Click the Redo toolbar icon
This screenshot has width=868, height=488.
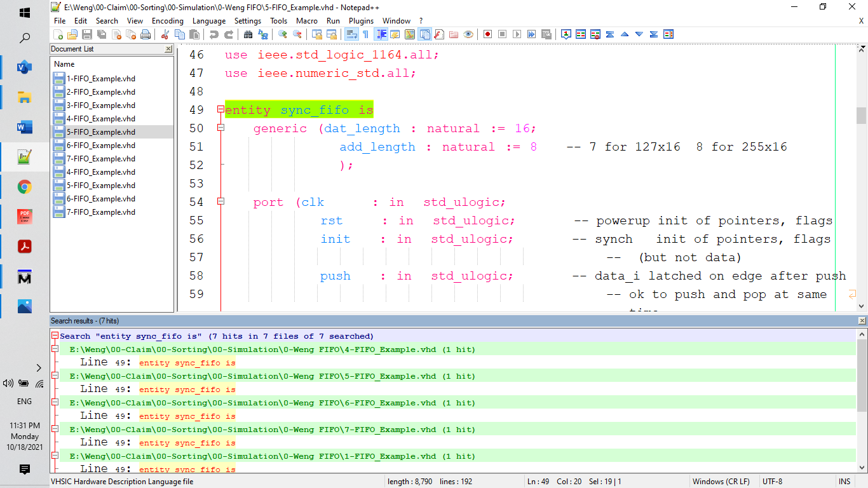click(x=228, y=34)
